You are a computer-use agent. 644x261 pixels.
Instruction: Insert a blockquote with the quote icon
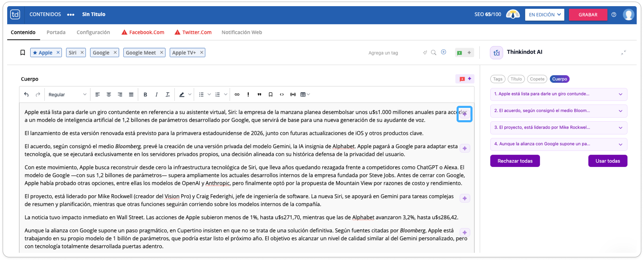[x=259, y=95]
